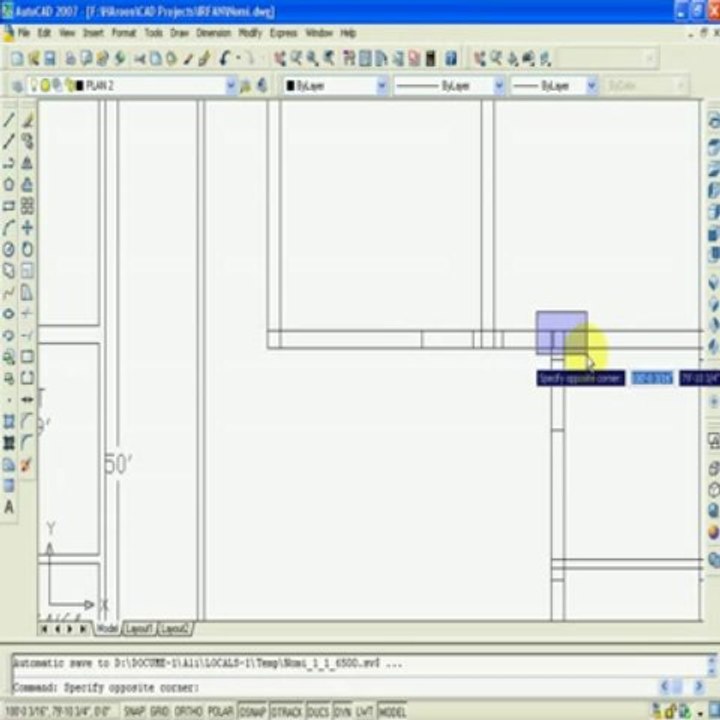720x720 pixels.
Task: Select the Rectangle draw tool
Action: [9, 206]
